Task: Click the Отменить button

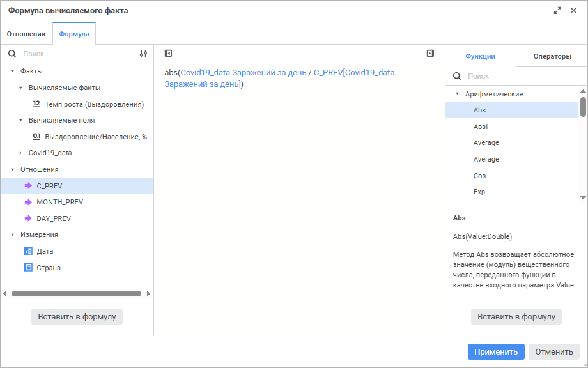Action: pos(553,351)
